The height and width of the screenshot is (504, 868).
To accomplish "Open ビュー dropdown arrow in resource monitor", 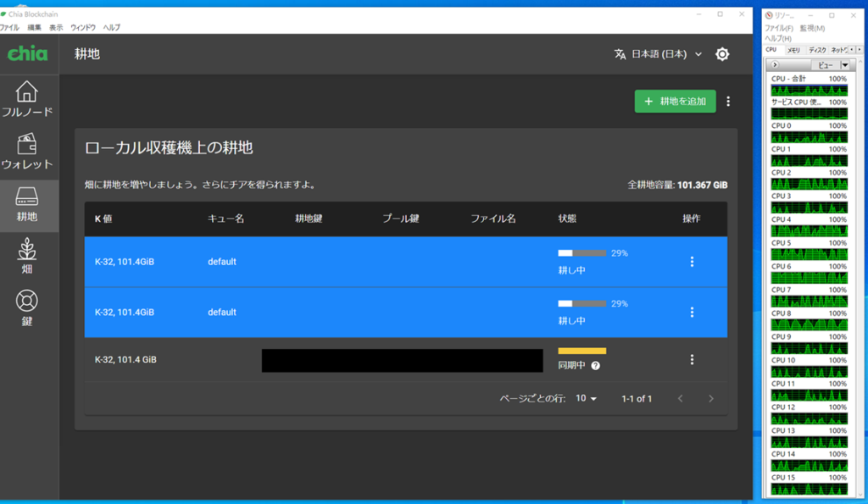I will [x=845, y=65].
